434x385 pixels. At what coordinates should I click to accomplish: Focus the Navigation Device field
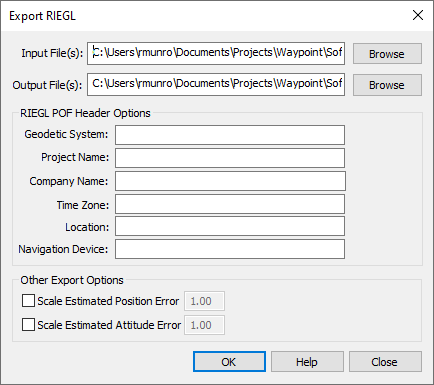point(230,249)
